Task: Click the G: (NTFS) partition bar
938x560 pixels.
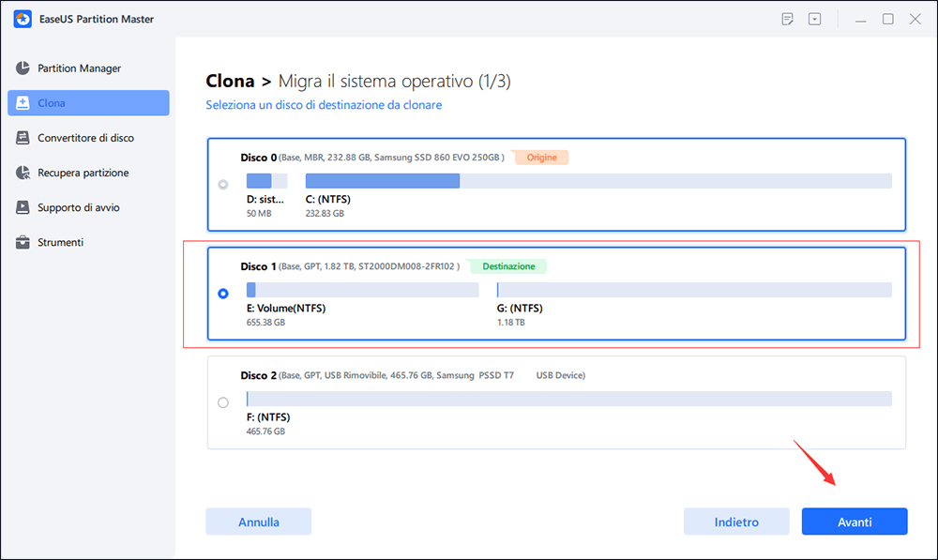Action: (694, 290)
